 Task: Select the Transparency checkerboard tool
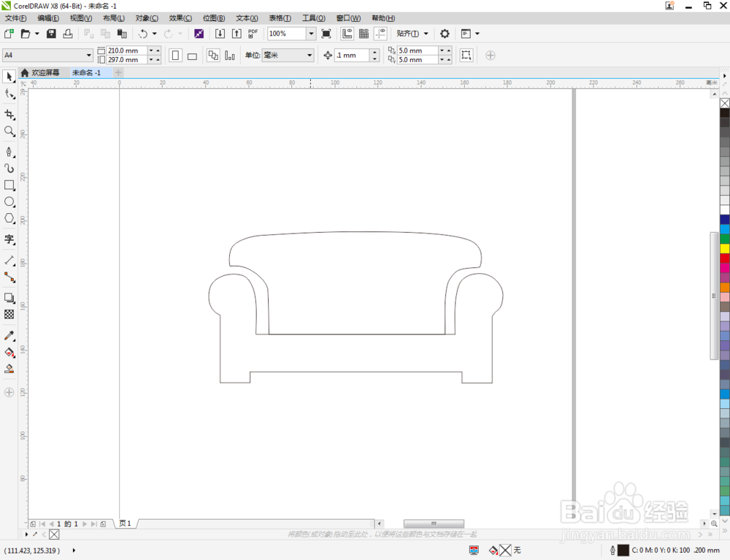coord(9,315)
